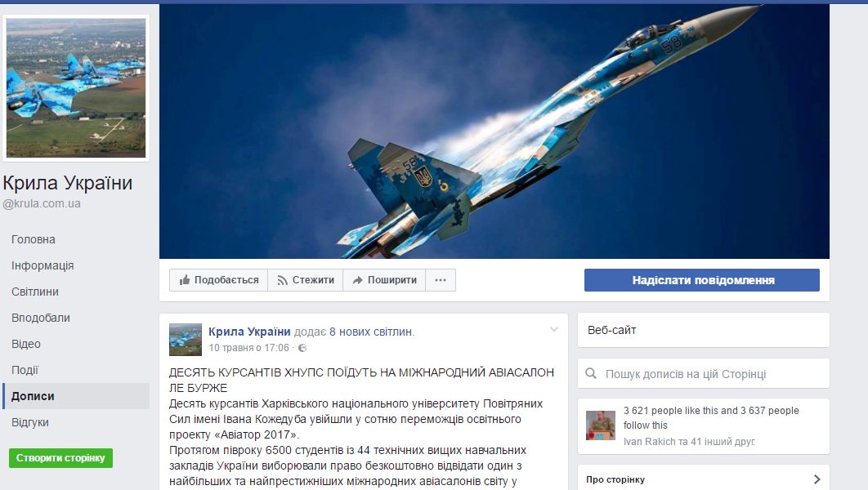Click the friend avatar beside like count
Screen dimensions: 868x490
(601, 425)
